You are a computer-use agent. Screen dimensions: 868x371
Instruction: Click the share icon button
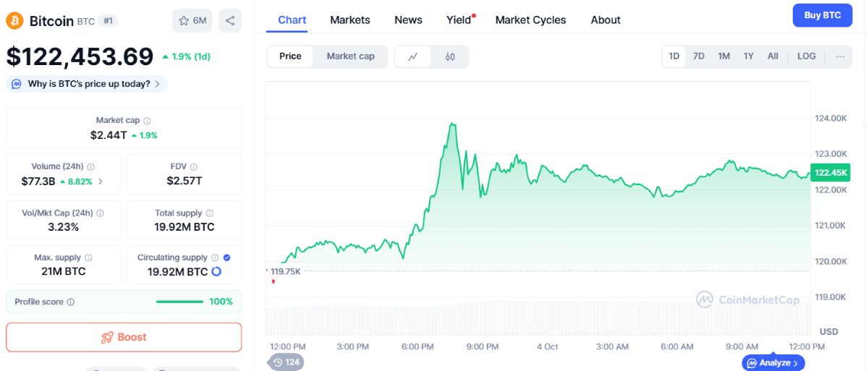pyautogui.click(x=230, y=21)
